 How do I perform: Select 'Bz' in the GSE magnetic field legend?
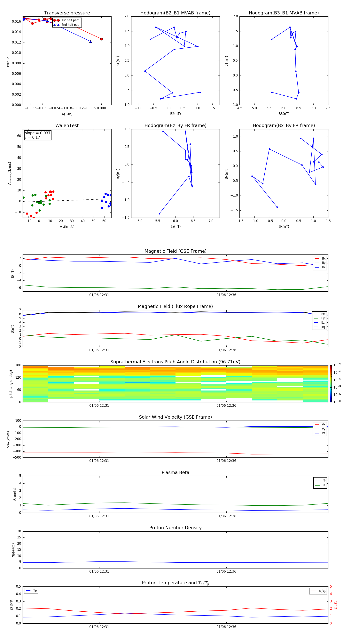click(320, 268)
